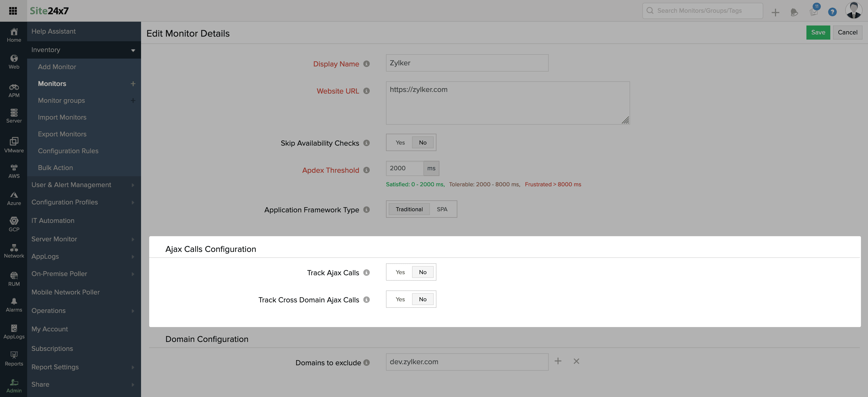Click the Apdex Threshold 2000 field
Image resolution: width=868 pixels, height=397 pixels.
(405, 168)
